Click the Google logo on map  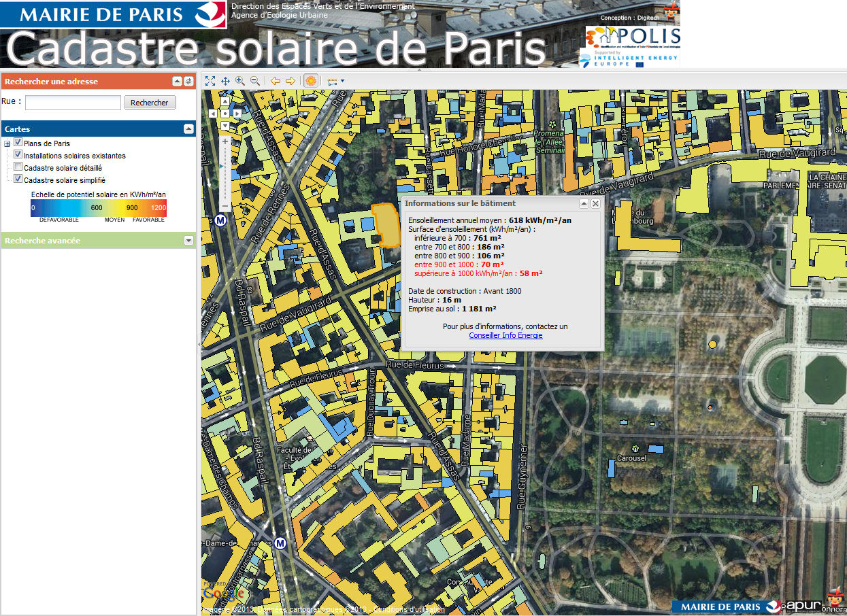(x=223, y=592)
